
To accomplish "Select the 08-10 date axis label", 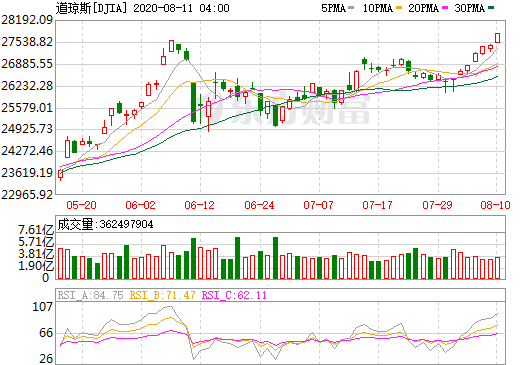I will (x=496, y=205).
